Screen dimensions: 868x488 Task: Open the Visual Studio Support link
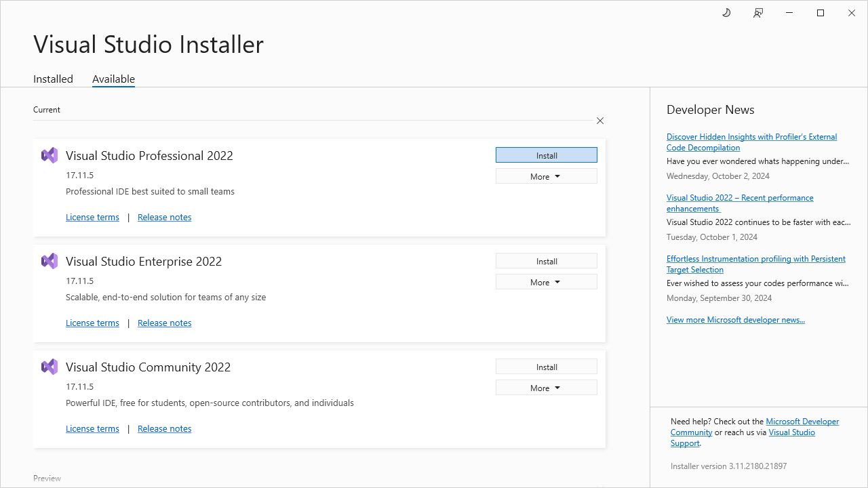[x=791, y=432]
